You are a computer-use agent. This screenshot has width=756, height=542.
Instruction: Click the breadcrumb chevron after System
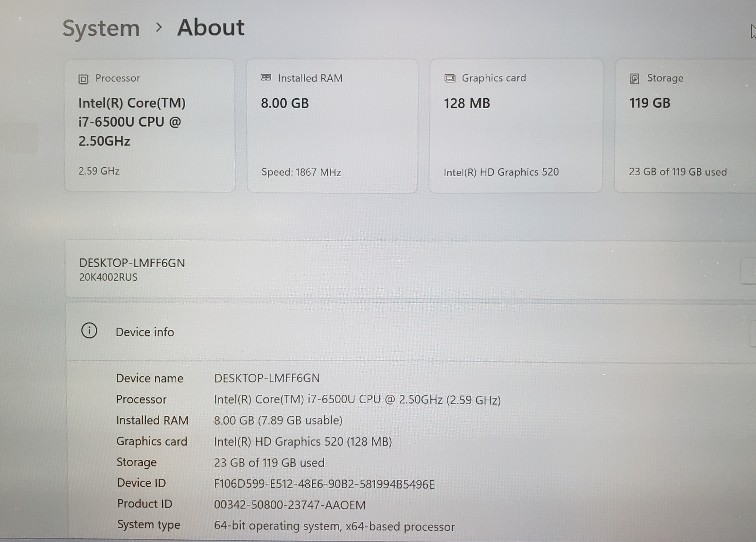[159, 28]
